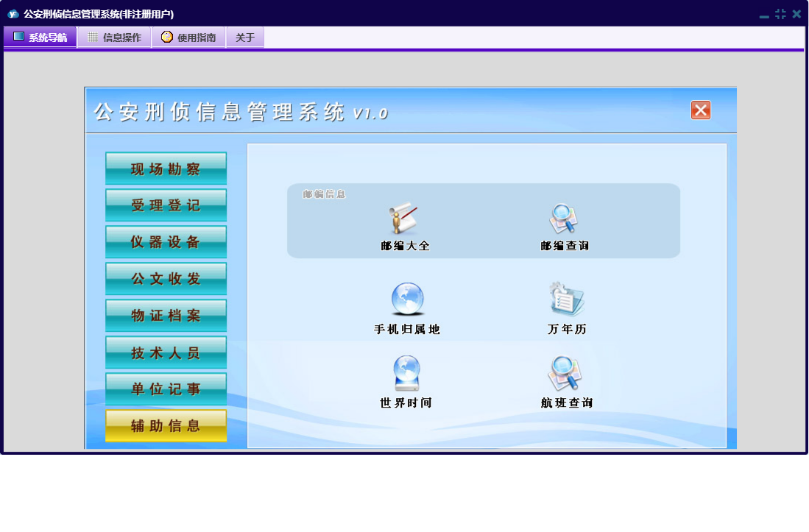Switch to the 系统导航 tab

tap(40, 38)
